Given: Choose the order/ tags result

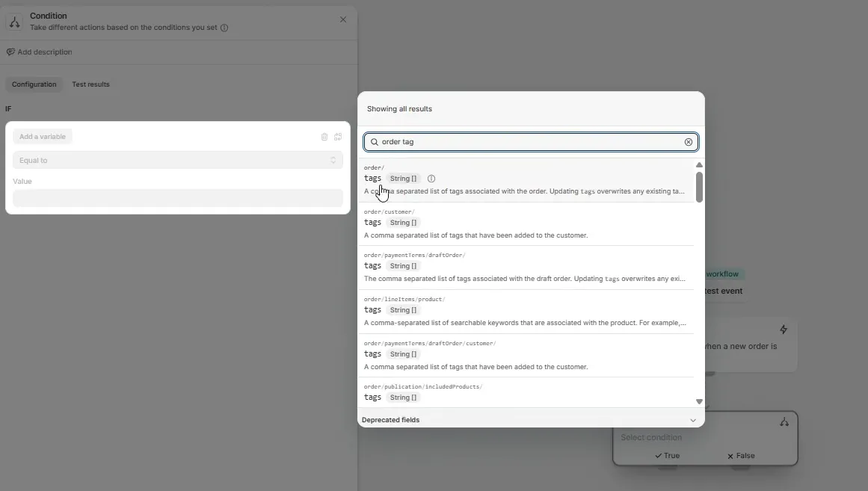Looking at the screenshot, I should tap(526, 180).
